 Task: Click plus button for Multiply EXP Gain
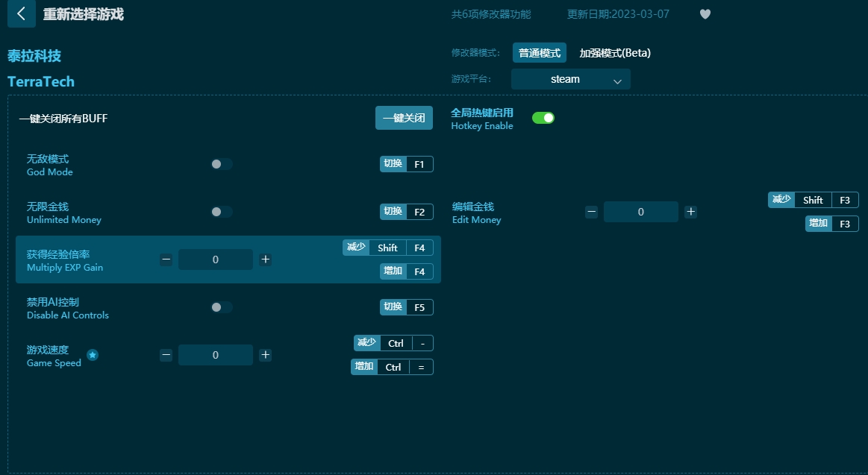(265, 259)
